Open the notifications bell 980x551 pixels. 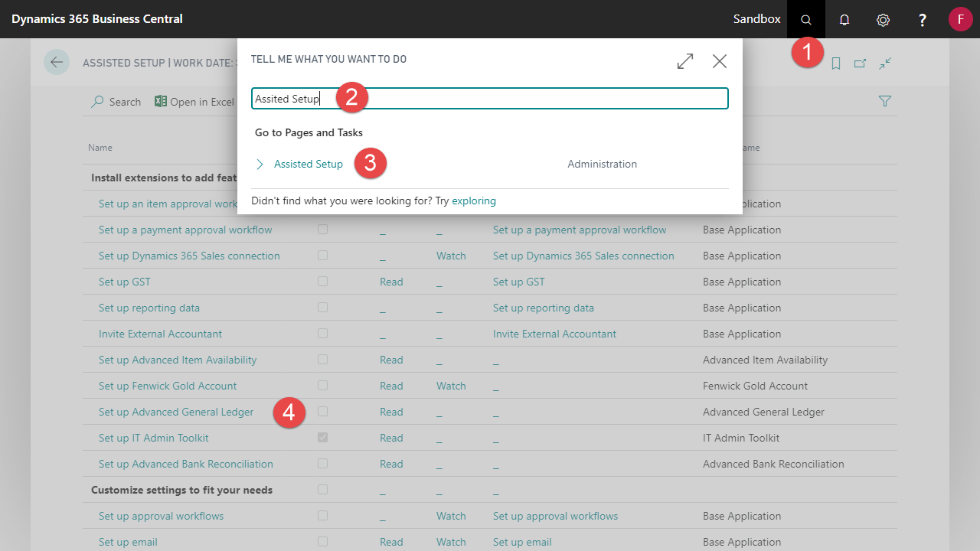844,19
